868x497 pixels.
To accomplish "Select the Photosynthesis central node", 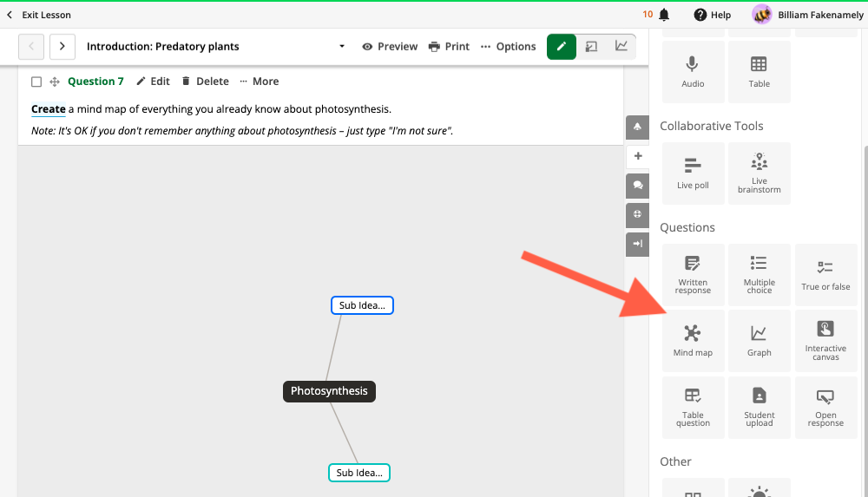I will click(x=329, y=391).
